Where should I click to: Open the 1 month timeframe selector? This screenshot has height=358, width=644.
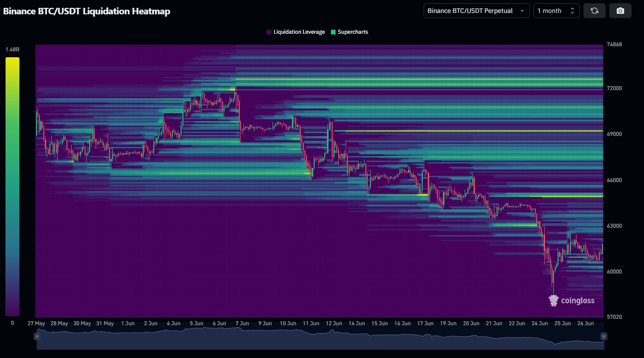[x=557, y=11]
